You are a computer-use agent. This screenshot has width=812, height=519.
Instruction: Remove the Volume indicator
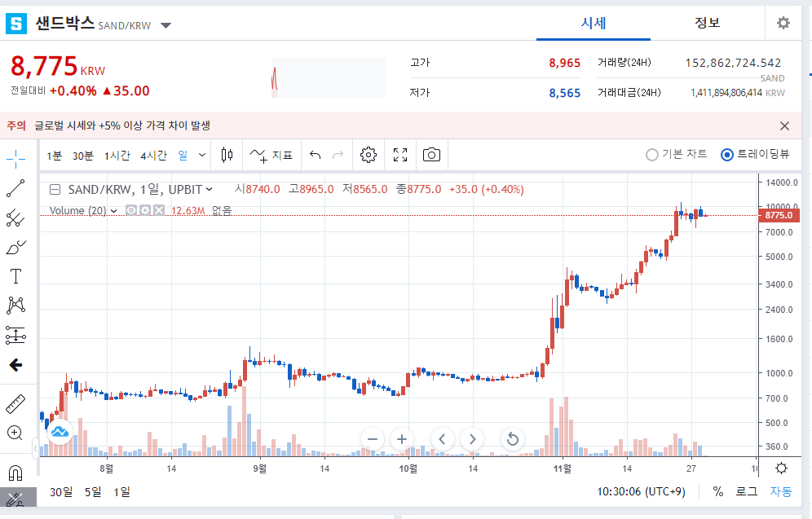(159, 210)
